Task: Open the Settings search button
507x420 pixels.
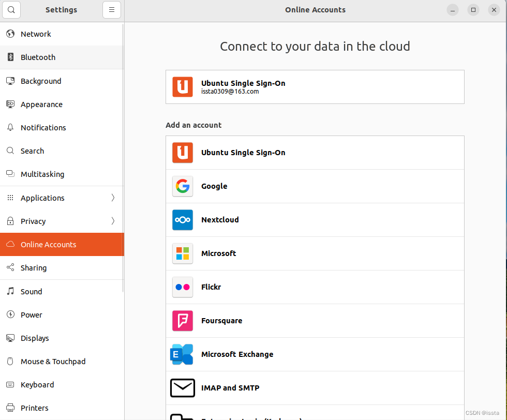Action: [11, 10]
